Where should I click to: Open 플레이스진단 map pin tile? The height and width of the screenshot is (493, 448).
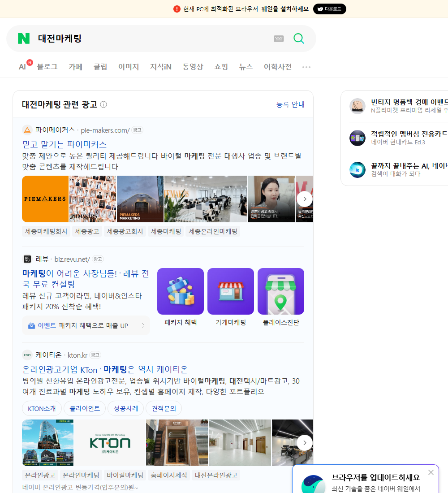pos(281,291)
